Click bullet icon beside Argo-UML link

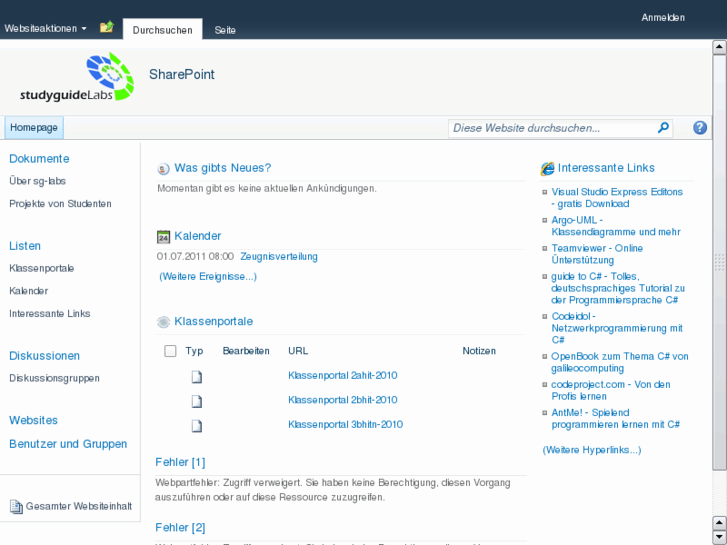click(x=545, y=220)
